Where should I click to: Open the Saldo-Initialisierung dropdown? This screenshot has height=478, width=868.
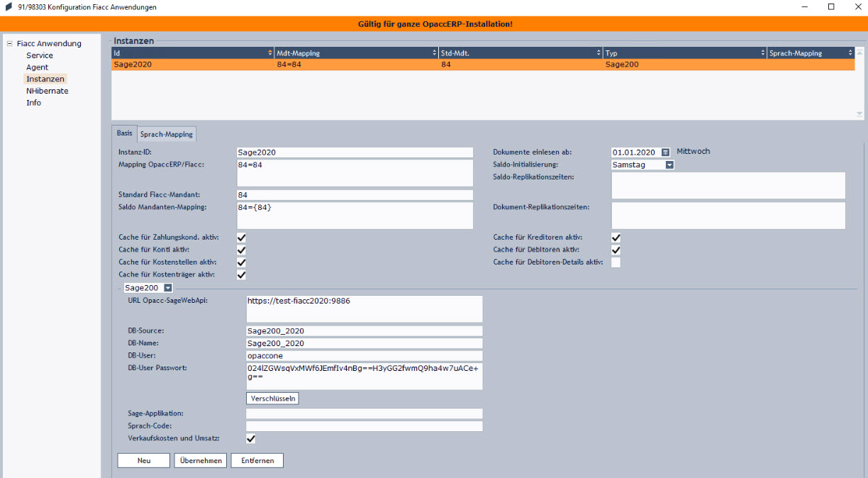[669, 165]
